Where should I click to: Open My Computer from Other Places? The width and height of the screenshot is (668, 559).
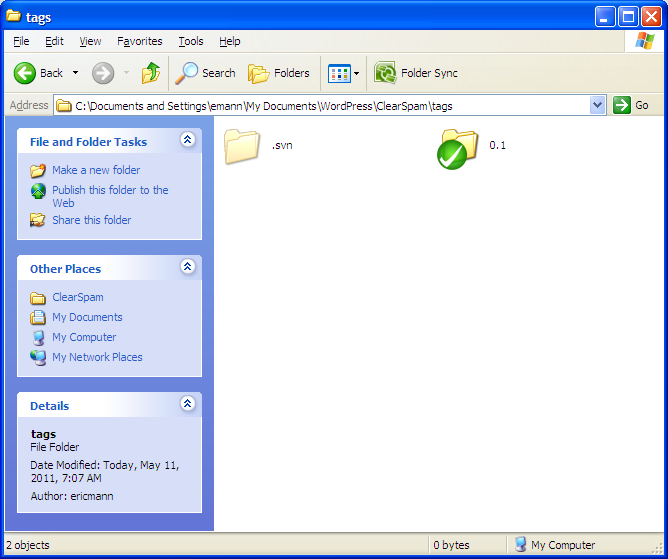[84, 337]
